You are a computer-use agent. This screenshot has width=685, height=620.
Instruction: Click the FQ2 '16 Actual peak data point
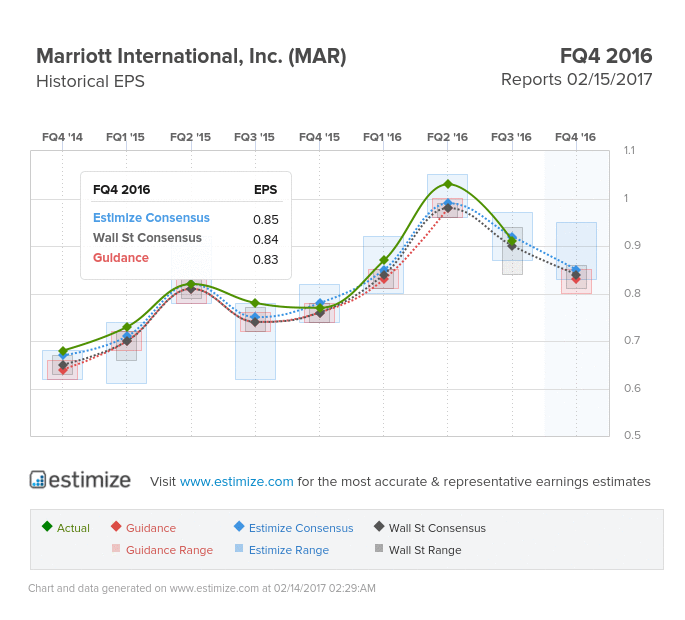pyautogui.click(x=448, y=184)
